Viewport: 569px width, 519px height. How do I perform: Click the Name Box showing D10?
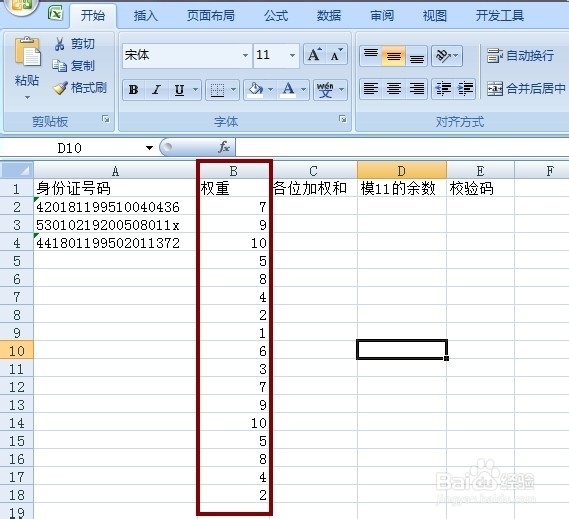tap(69, 148)
